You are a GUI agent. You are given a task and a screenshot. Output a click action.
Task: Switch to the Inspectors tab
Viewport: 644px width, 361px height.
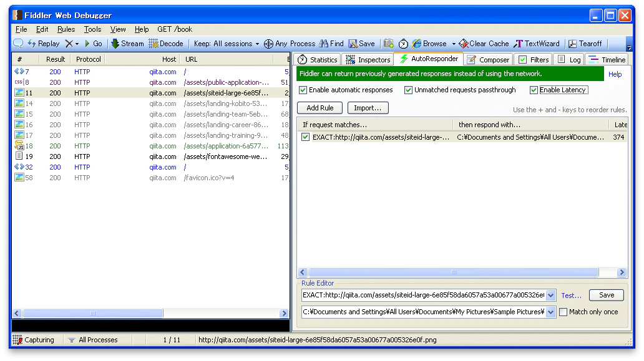tap(368, 59)
